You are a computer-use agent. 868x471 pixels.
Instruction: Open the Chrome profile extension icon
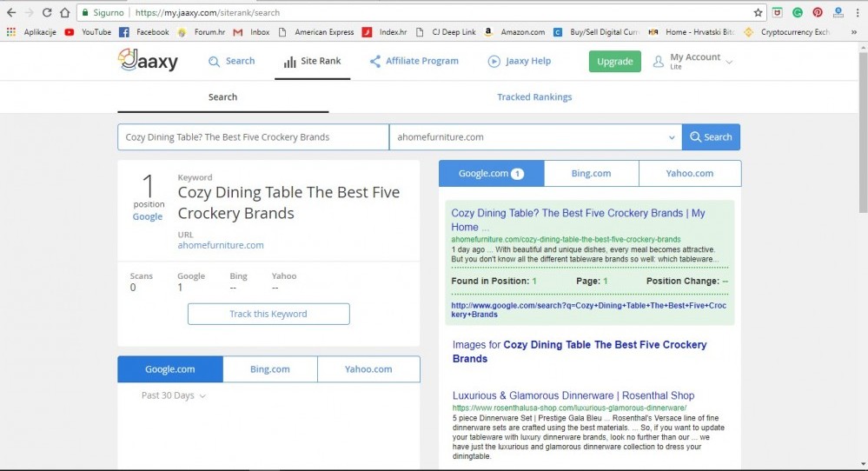[838, 12]
